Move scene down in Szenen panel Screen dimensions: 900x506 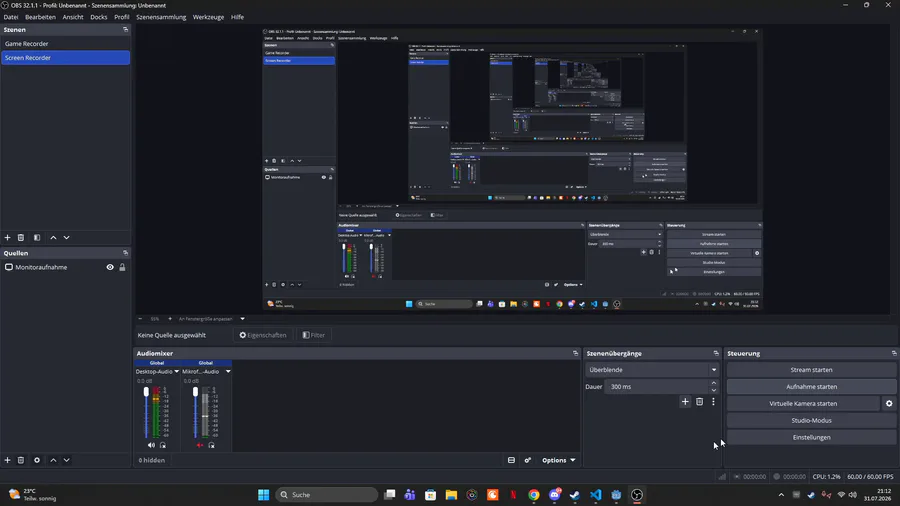pyautogui.click(x=67, y=238)
